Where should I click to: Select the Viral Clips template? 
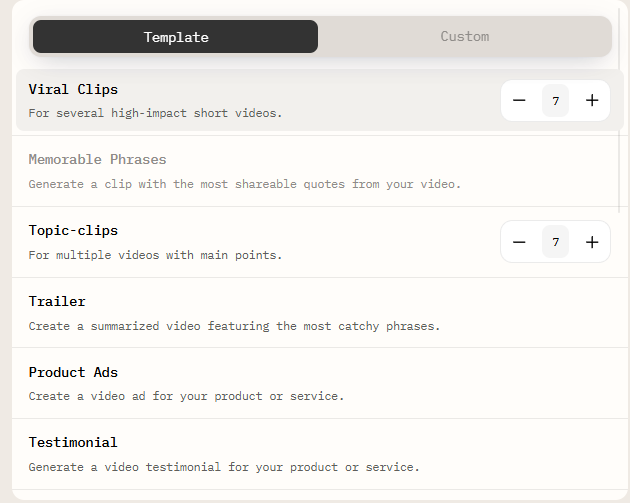73,89
